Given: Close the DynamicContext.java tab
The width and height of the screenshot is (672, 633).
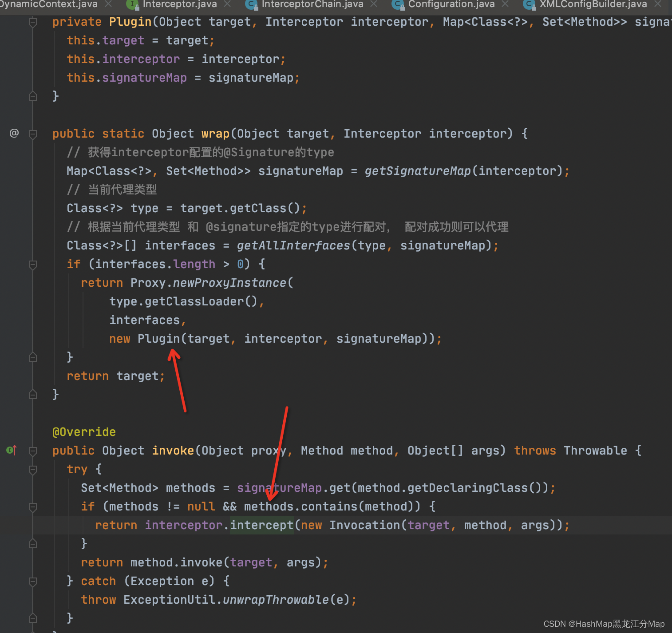Looking at the screenshot, I should coord(108,4).
